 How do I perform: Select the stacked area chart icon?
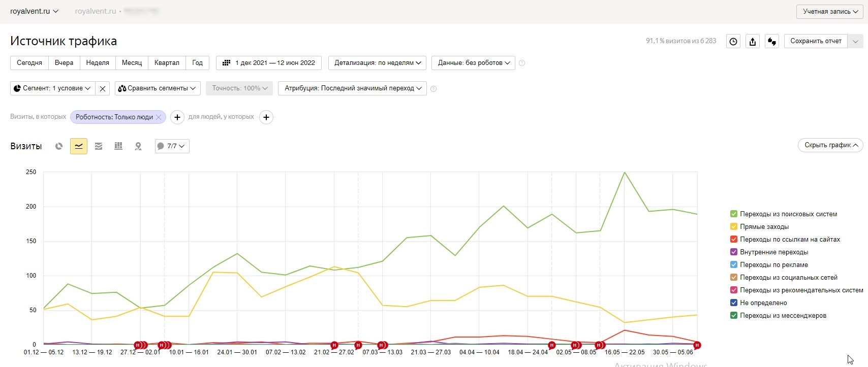(99, 146)
